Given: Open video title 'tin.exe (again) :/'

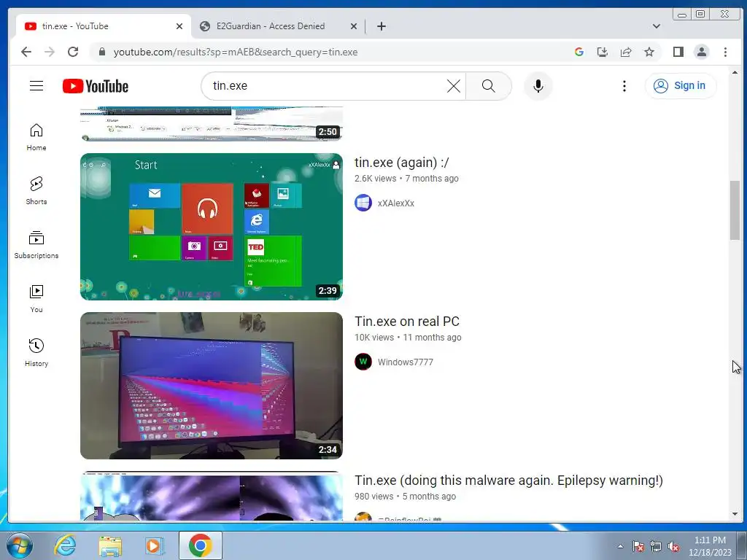Looking at the screenshot, I should pyautogui.click(x=402, y=163).
